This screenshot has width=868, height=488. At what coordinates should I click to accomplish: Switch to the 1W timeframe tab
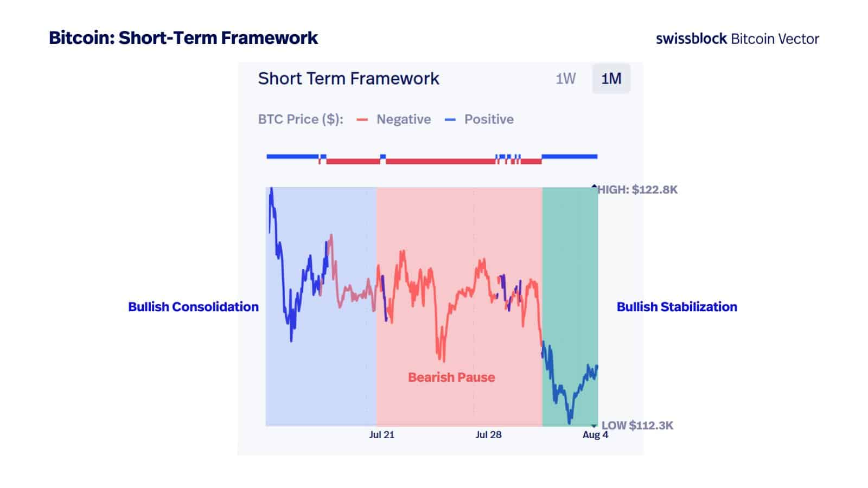(x=565, y=79)
